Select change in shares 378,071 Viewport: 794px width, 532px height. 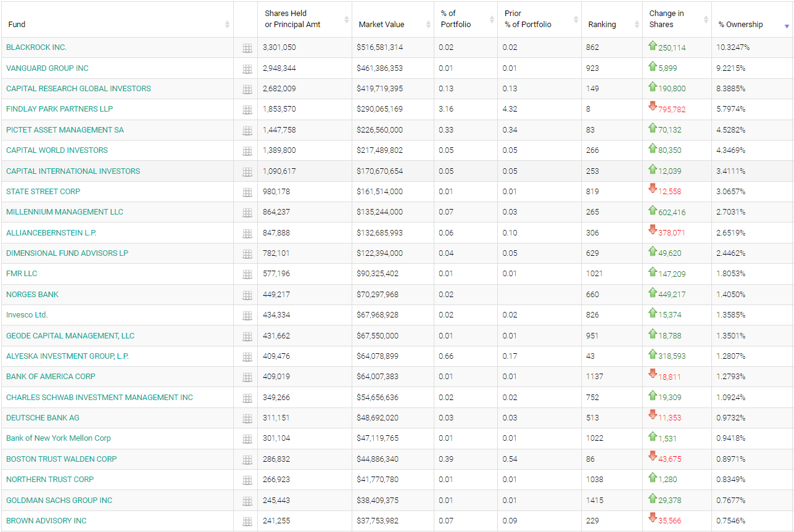pyautogui.click(x=672, y=232)
